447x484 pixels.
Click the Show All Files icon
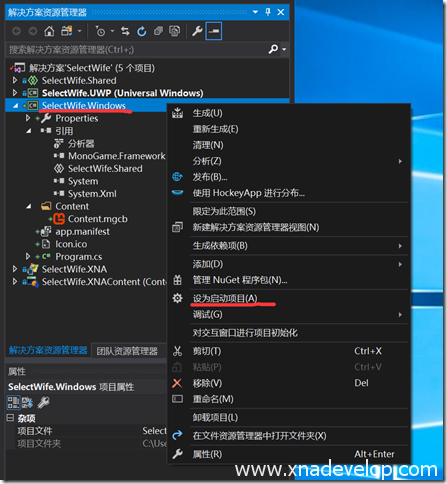tap(174, 31)
